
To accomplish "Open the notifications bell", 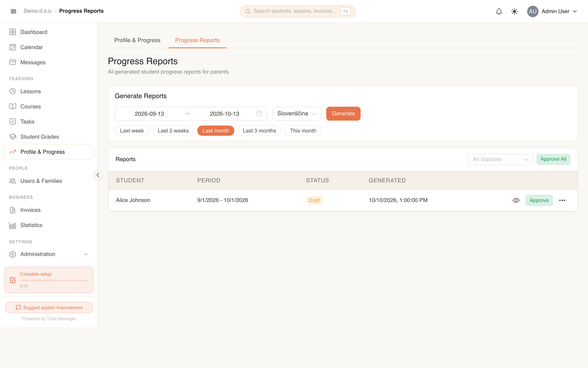I will pyautogui.click(x=499, y=11).
